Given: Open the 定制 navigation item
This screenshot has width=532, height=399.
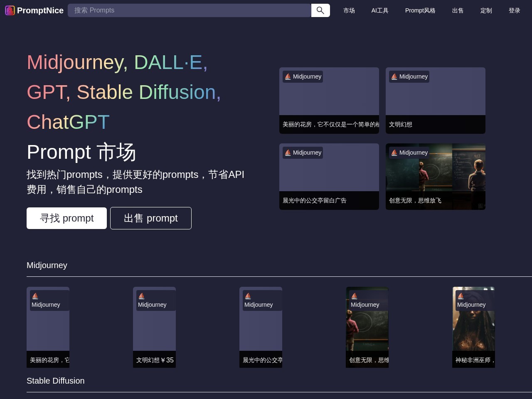Looking at the screenshot, I should point(486,10).
